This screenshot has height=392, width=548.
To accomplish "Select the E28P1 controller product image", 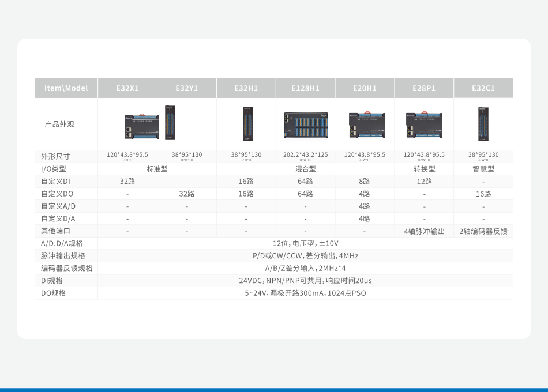I will tap(425, 125).
